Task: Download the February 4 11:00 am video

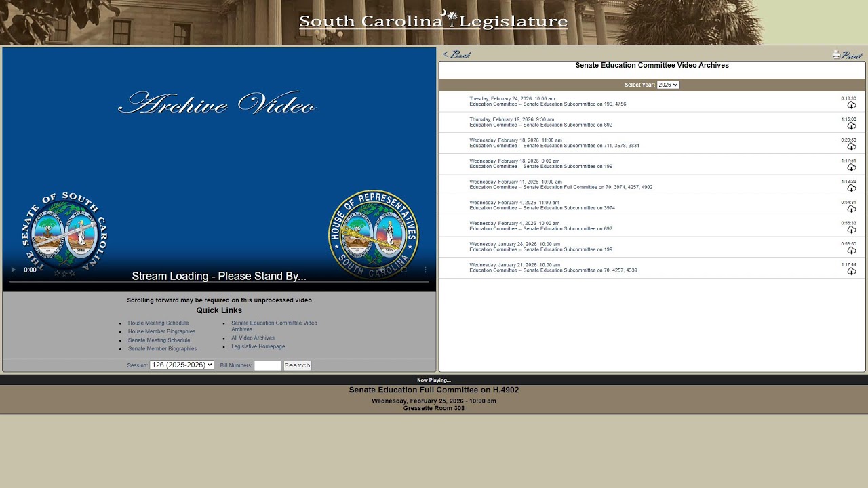Action: pyautogui.click(x=852, y=209)
